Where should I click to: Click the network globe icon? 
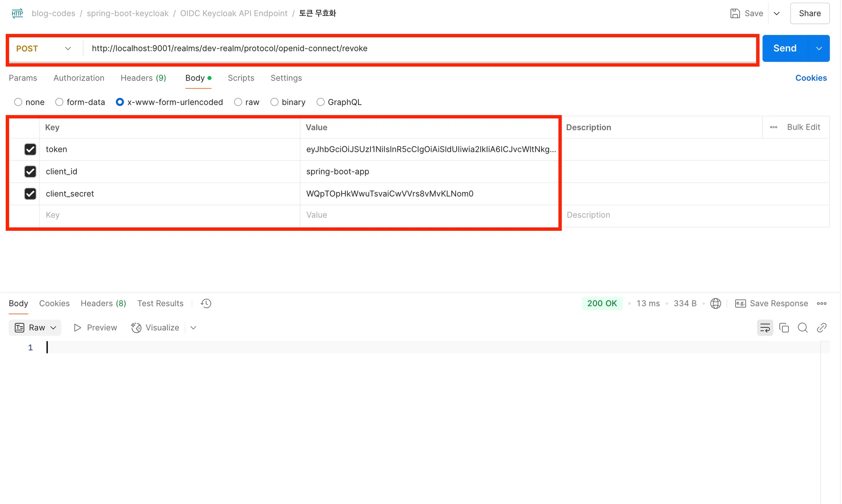point(715,303)
